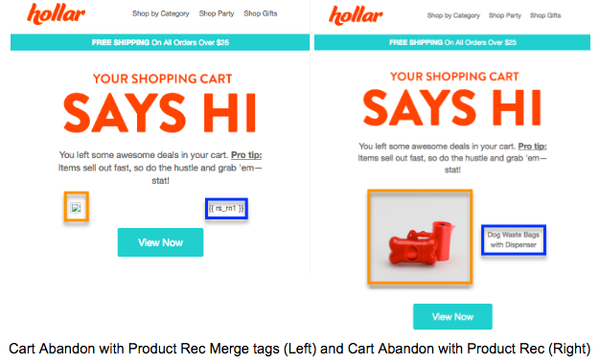Click the left SAYS HI headline
The height and width of the screenshot is (364, 599).
coord(160,113)
